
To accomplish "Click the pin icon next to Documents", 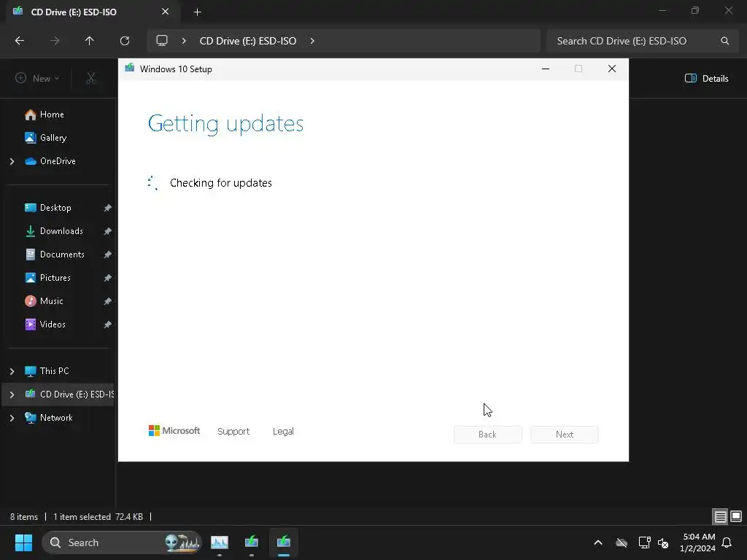I will [108, 254].
